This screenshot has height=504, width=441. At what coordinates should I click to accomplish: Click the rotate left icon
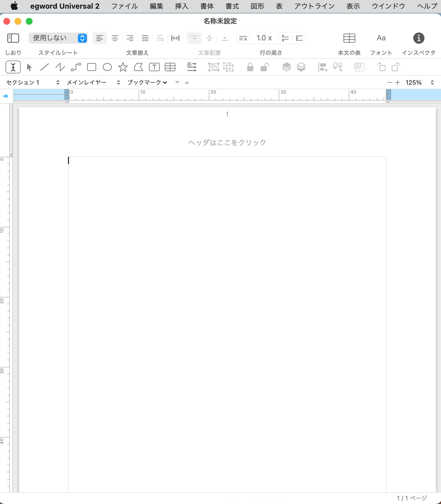pos(381,67)
